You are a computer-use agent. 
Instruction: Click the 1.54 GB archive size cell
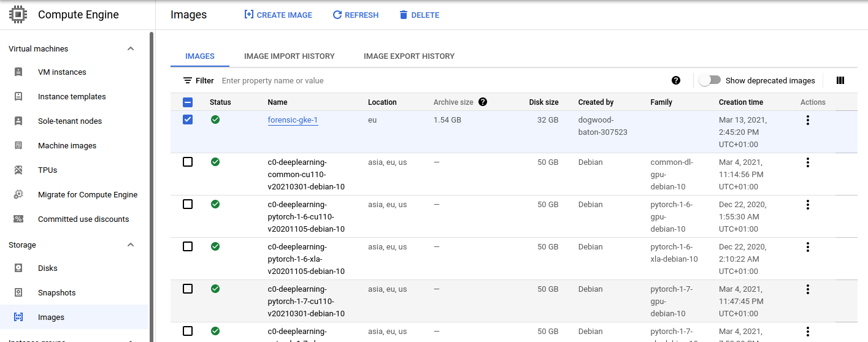pyautogui.click(x=447, y=120)
